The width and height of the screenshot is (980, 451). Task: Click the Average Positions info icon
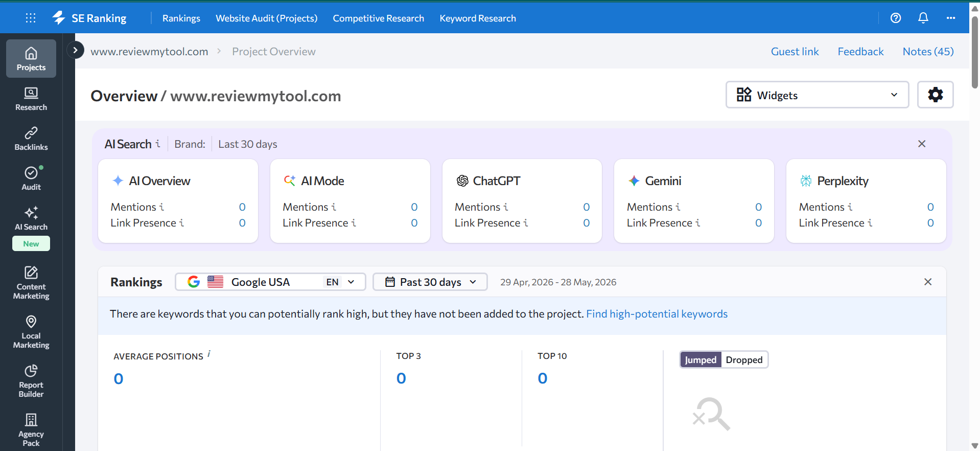pyautogui.click(x=209, y=354)
